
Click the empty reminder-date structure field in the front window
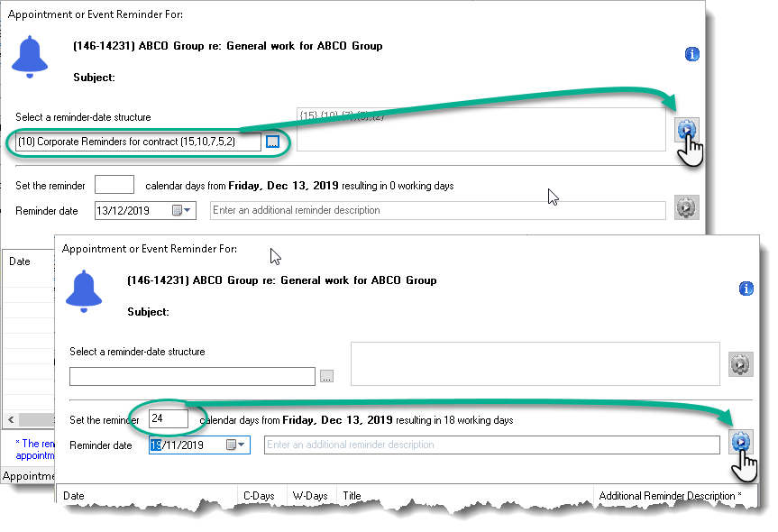(x=192, y=376)
